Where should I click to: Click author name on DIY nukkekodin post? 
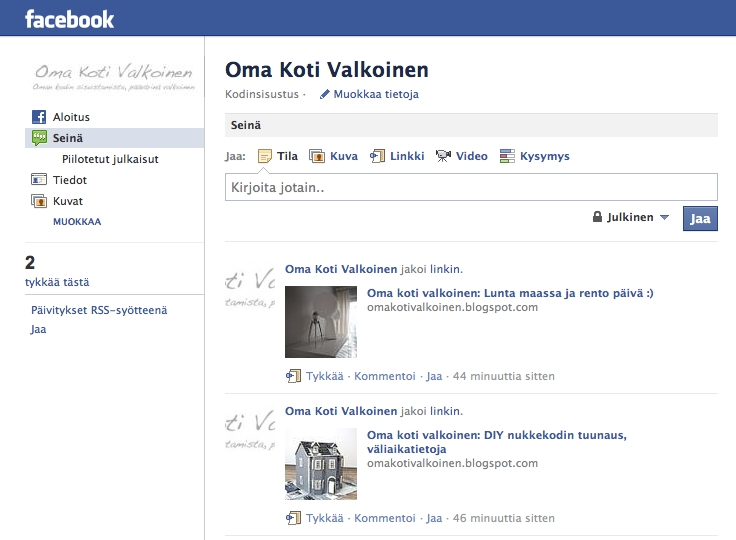(x=341, y=411)
